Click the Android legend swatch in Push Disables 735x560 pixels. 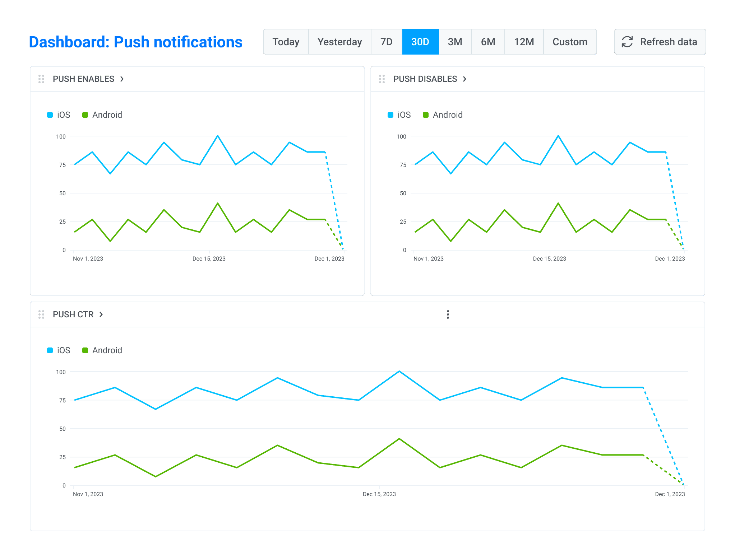[426, 115]
